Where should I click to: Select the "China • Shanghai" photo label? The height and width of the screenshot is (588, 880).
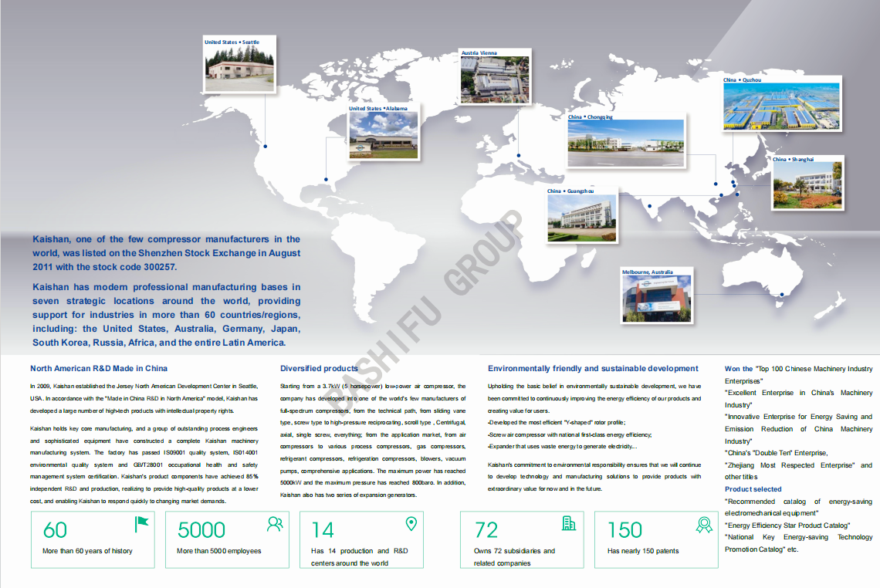click(793, 159)
